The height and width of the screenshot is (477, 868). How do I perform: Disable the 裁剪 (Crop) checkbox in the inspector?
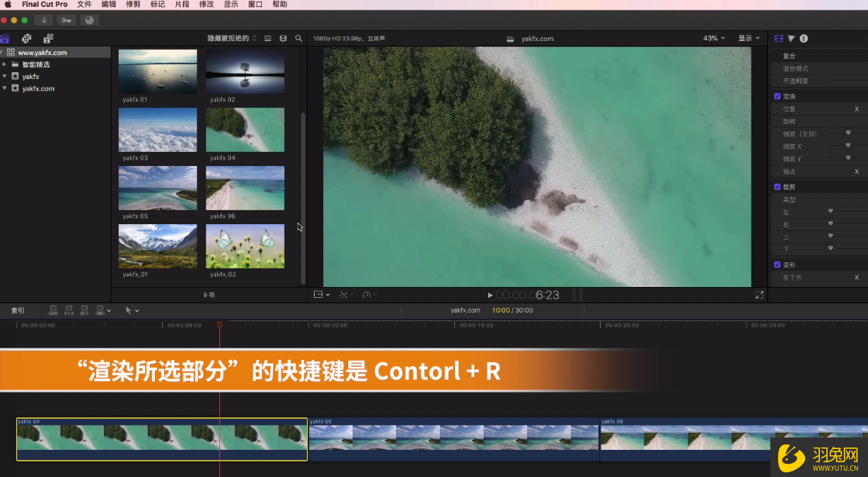(x=777, y=186)
